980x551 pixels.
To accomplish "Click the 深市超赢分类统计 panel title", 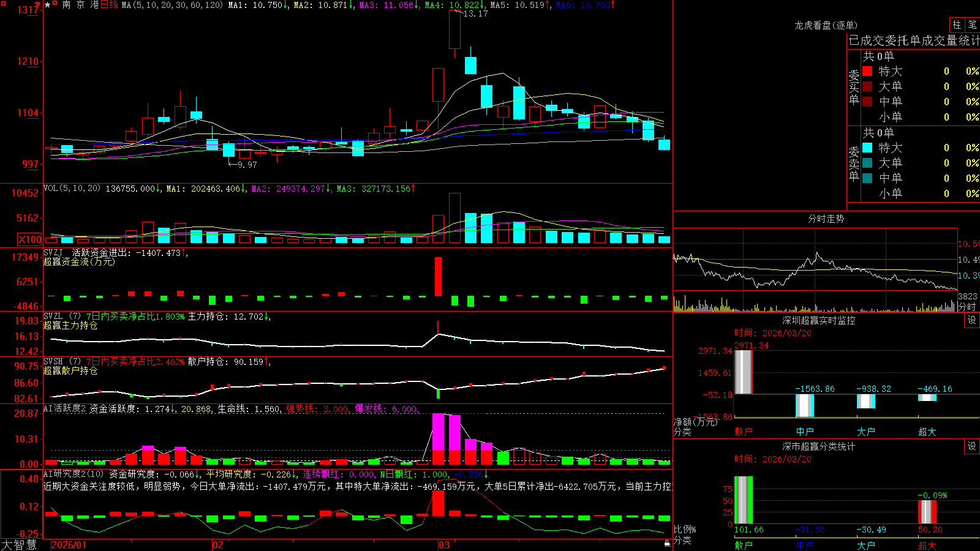I will [x=819, y=446].
